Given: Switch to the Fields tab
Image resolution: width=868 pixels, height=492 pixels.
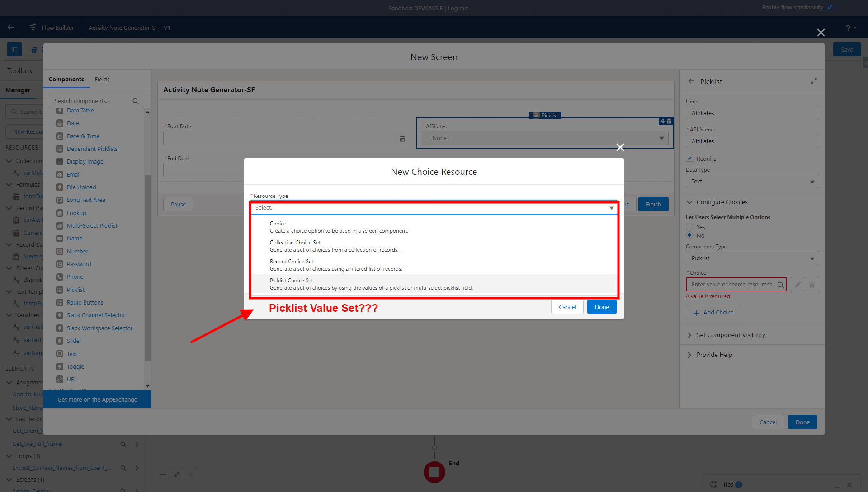Looking at the screenshot, I should tap(102, 79).
